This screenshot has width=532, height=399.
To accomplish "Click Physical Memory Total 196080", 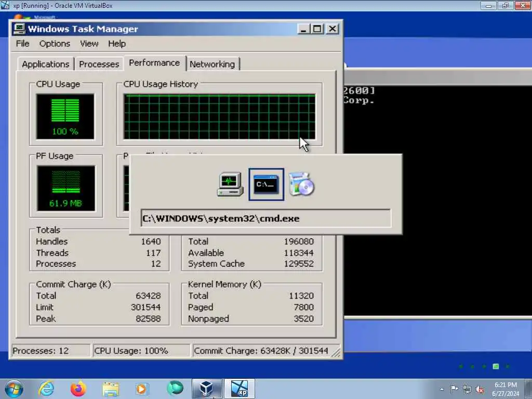I will [x=299, y=242].
